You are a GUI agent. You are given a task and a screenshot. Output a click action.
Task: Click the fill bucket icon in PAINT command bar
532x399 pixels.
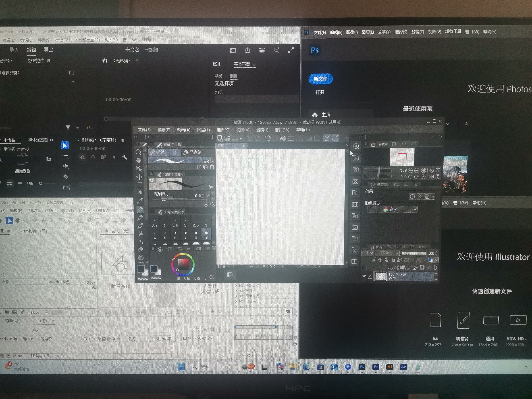click(x=283, y=138)
